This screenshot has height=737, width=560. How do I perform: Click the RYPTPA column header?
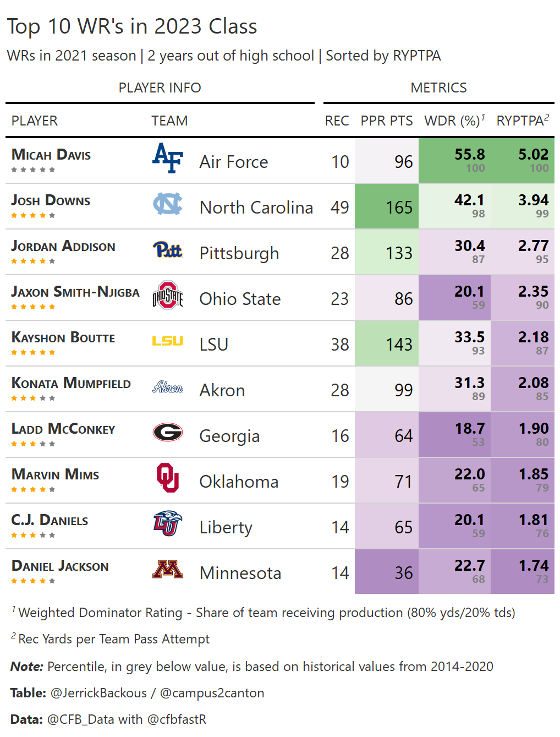point(522,121)
